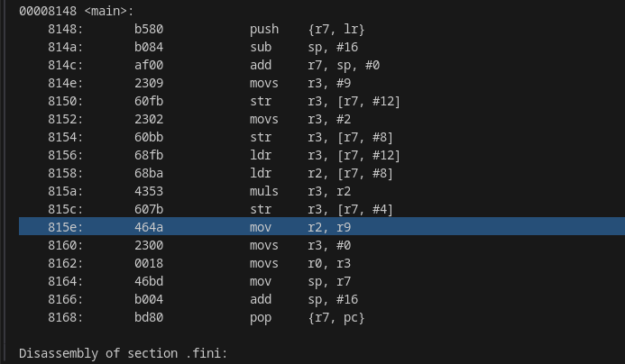Click the address 814a at line start

[65, 47]
